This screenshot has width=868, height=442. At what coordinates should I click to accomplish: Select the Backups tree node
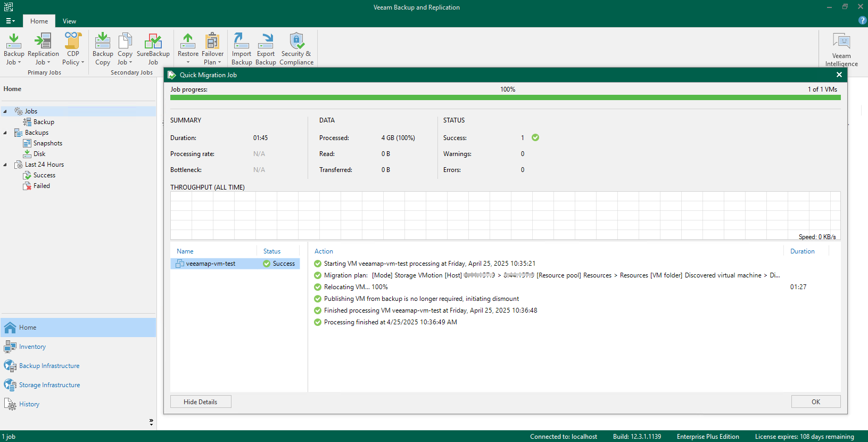click(36, 133)
